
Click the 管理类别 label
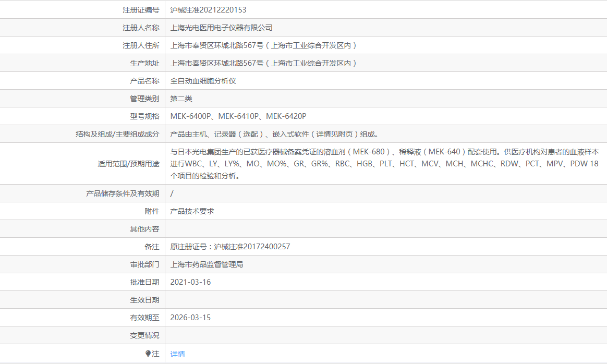[x=145, y=99]
